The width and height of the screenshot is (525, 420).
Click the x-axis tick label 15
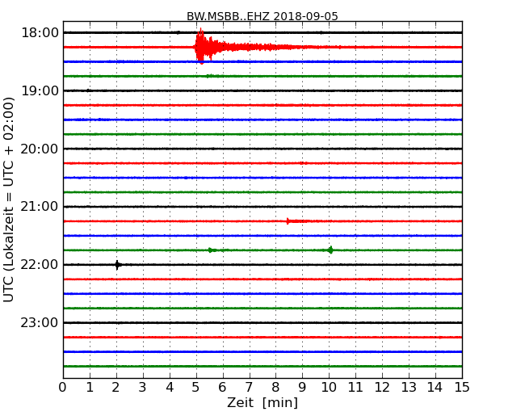coord(462,387)
